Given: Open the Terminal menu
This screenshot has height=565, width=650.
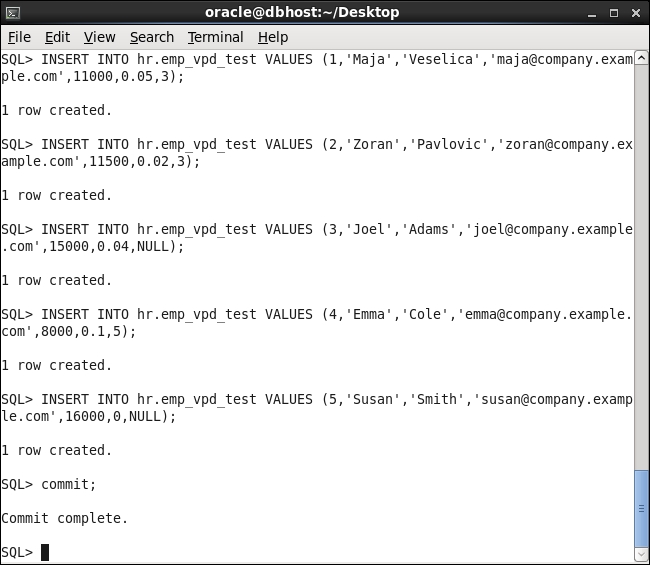Looking at the screenshot, I should pos(215,37).
